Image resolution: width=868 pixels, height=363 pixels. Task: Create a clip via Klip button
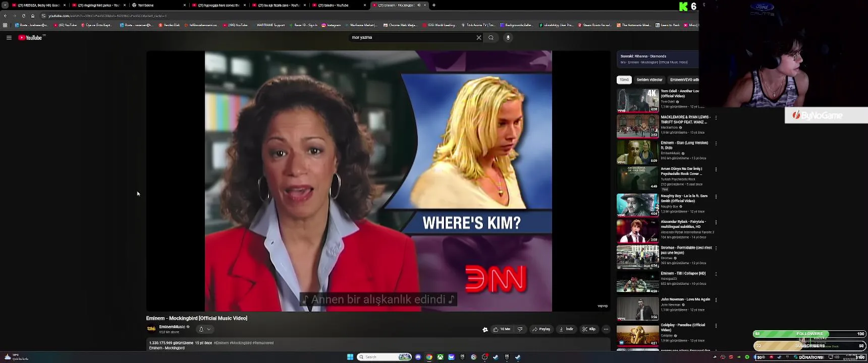[588, 329]
